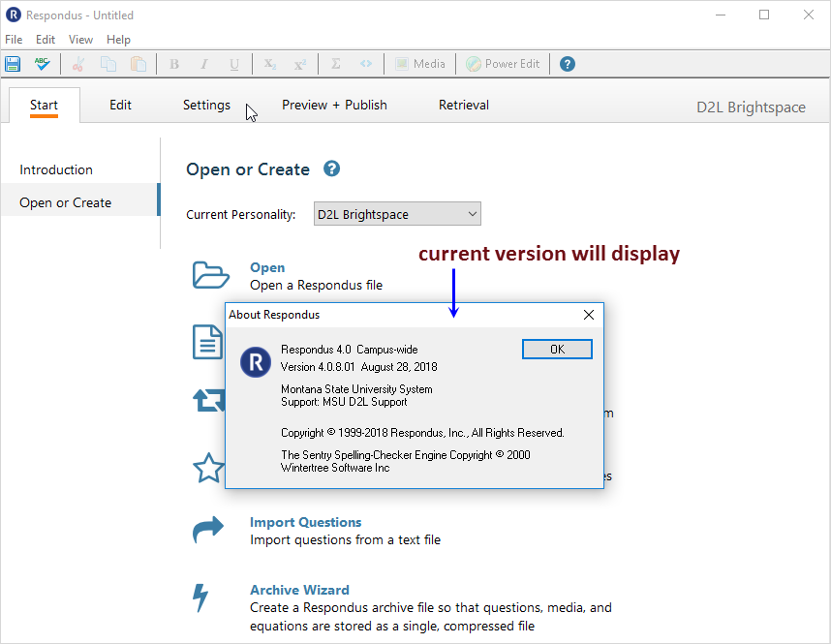Click Respondus logo in About dialog

[256, 362]
